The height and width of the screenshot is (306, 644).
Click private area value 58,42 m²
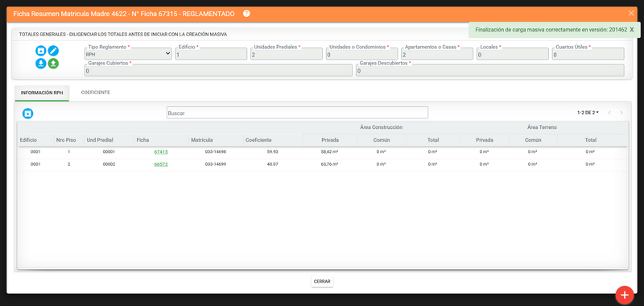tap(330, 152)
